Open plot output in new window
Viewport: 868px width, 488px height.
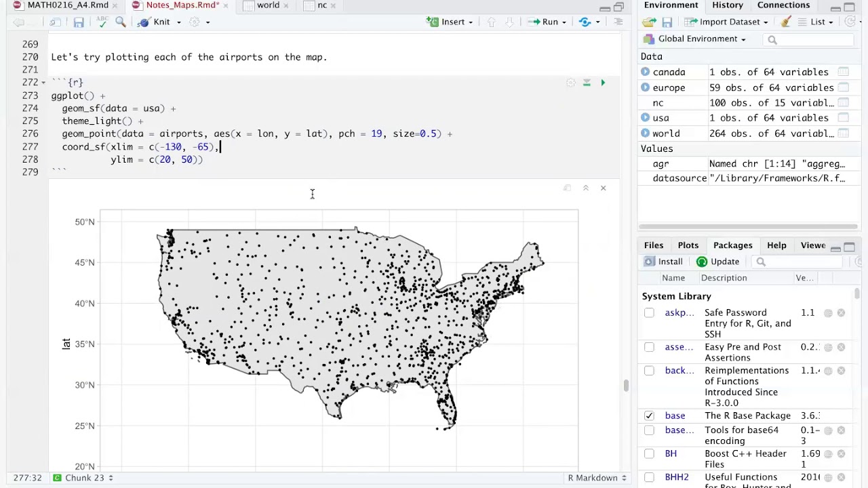click(x=567, y=188)
